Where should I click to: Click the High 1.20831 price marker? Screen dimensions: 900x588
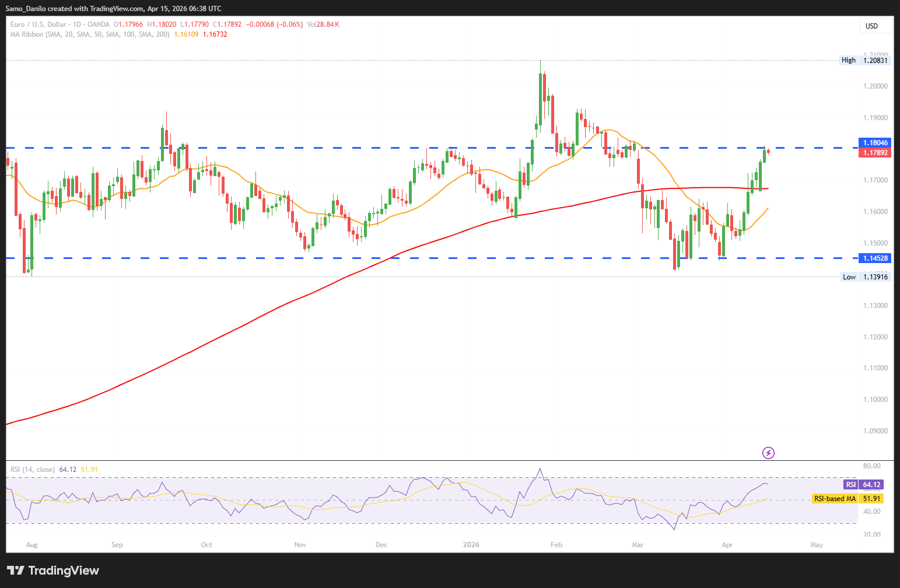[x=866, y=60]
